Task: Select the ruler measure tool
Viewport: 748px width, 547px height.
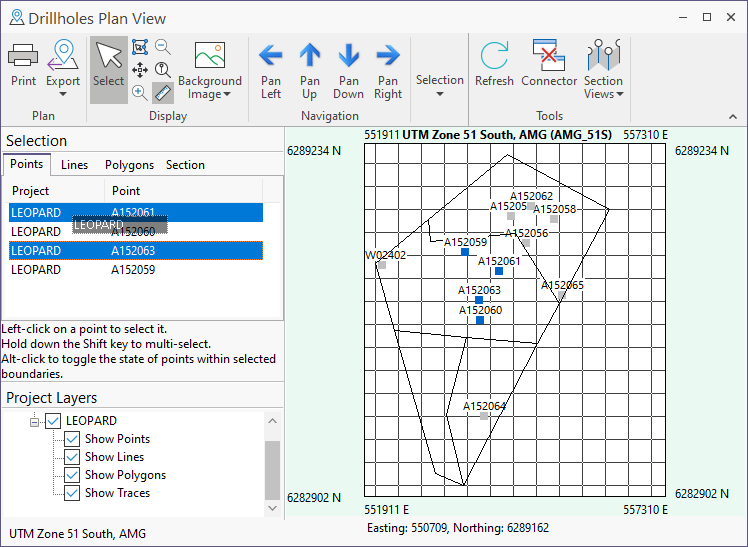Action: click(x=162, y=92)
